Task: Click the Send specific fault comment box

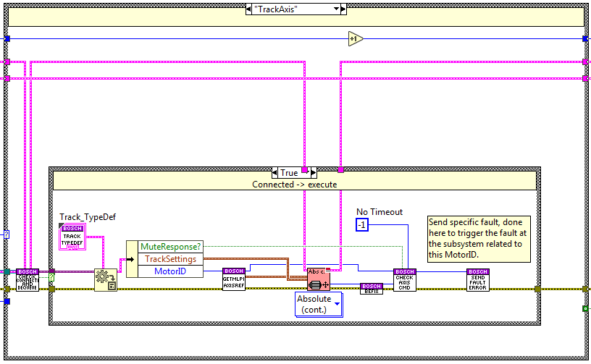Action: pyautogui.click(x=479, y=239)
